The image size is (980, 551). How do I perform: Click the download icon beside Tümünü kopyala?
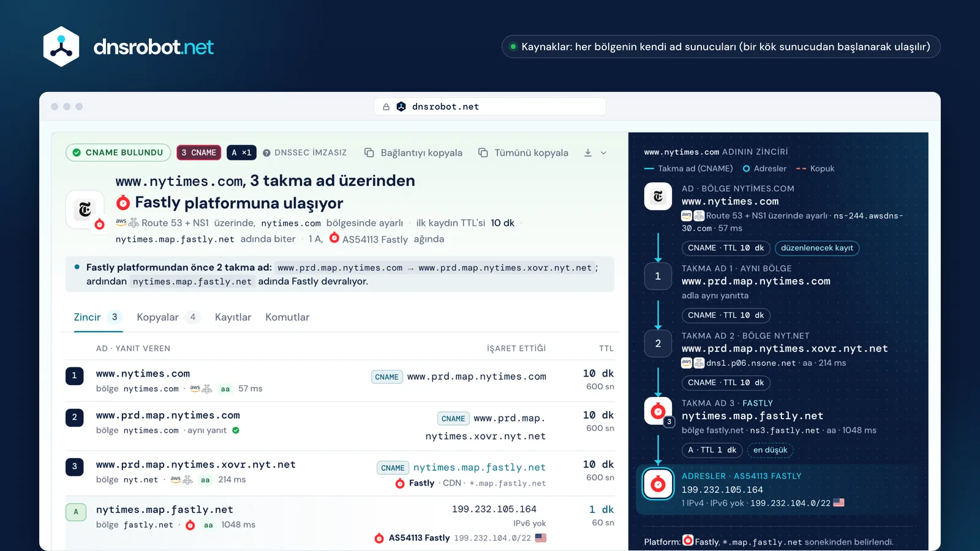(x=588, y=152)
